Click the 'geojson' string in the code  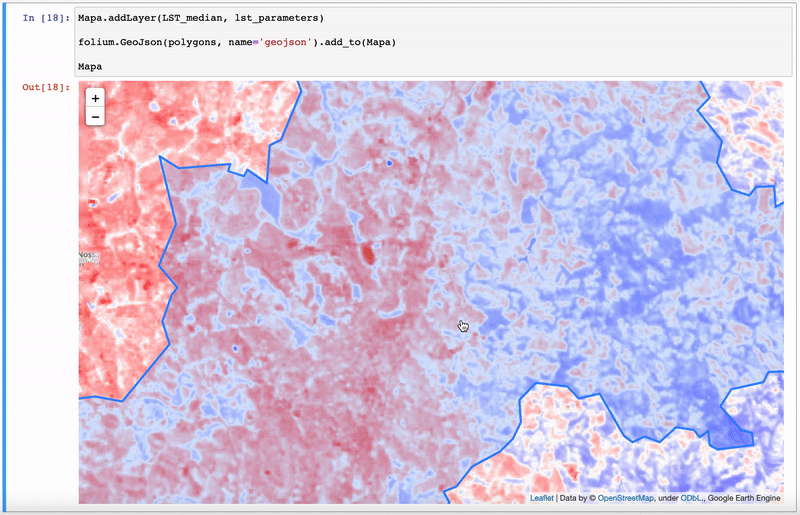click(x=285, y=42)
